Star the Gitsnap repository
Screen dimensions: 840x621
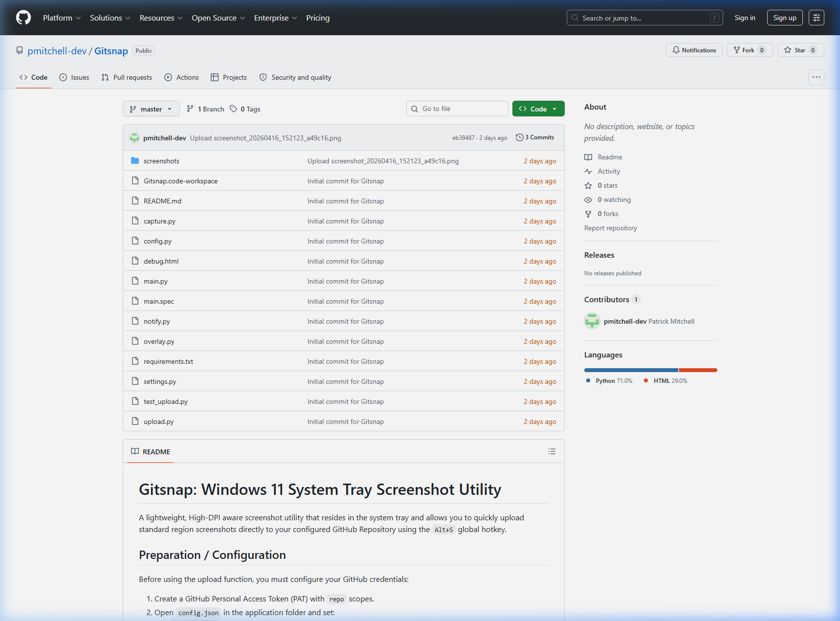pos(800,50)
